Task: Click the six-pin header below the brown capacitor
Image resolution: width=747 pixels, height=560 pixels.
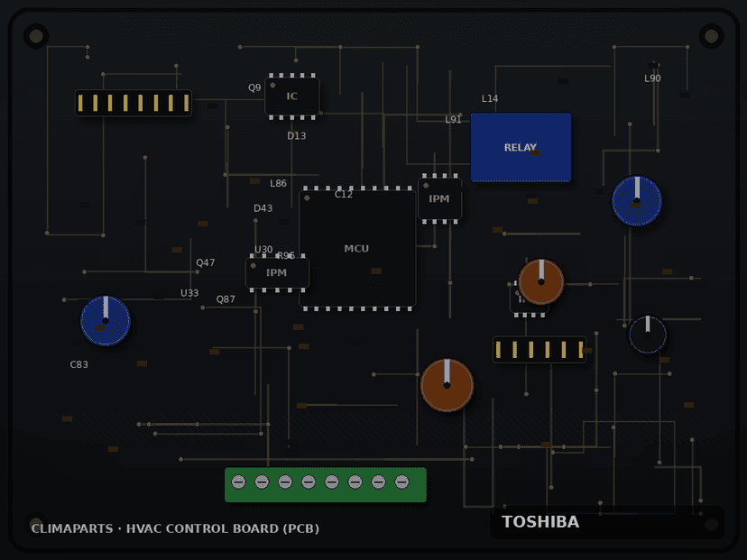Action: coord(539,350)
